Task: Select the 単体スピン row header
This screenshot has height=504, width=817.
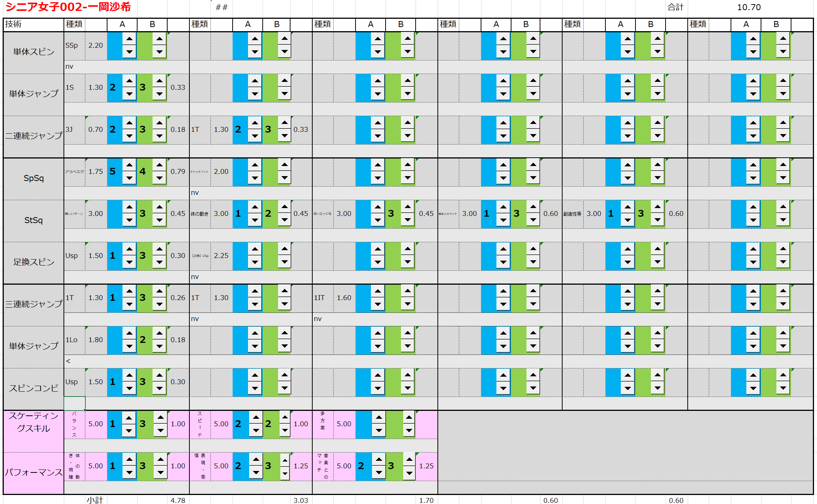Action: coord(33,52)
